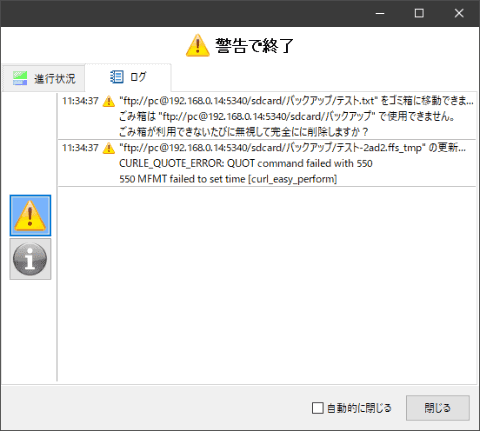Click warning icon of ffs_tmp log entry
The width and height of the screenshot is (480, 431).
coord(109,148)
